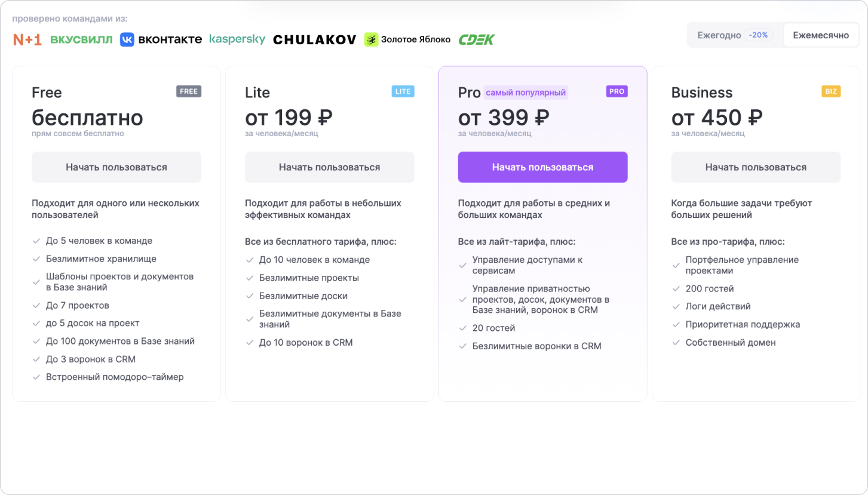Click the yellow BIZ plan badge
The height and width of the screenshot is (495, 868).
pos(831,91)
